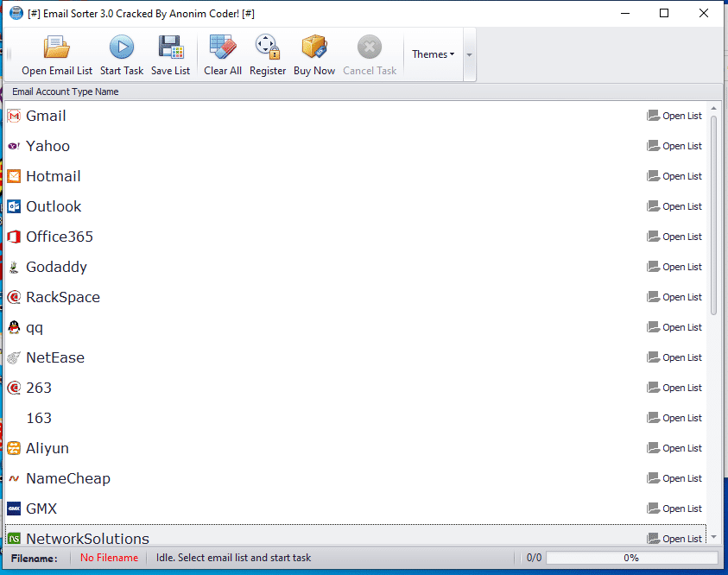
Task: Open List for the GMX row
Action: [x=674, y=509]
